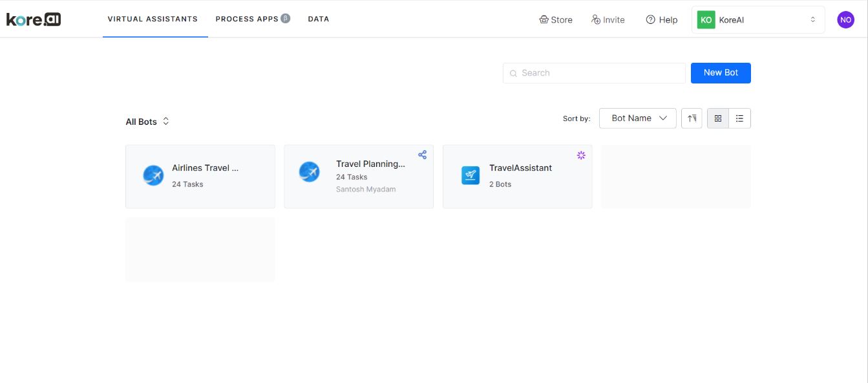Click the kore.ai logo
The image size is (868, 383).
(34, 19)
